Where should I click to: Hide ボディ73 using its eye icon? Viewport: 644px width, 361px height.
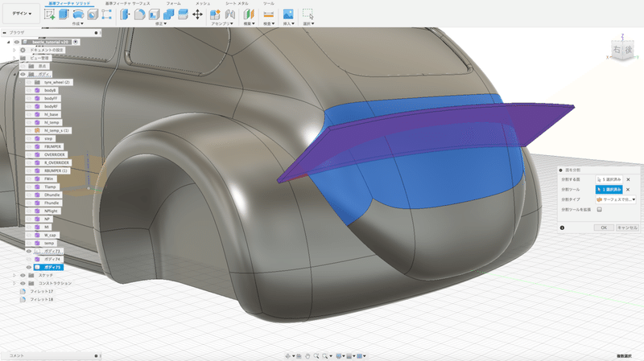point(29,251)
